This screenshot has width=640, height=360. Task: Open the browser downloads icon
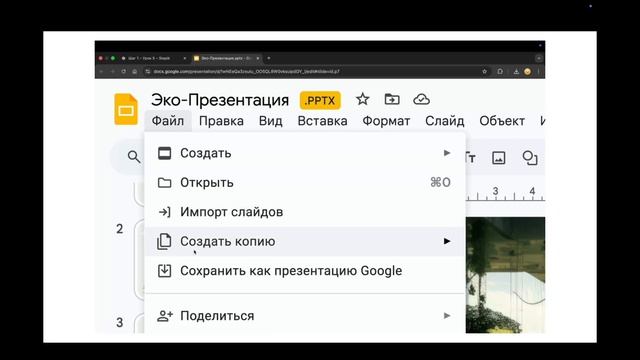(x=516, y=71)
